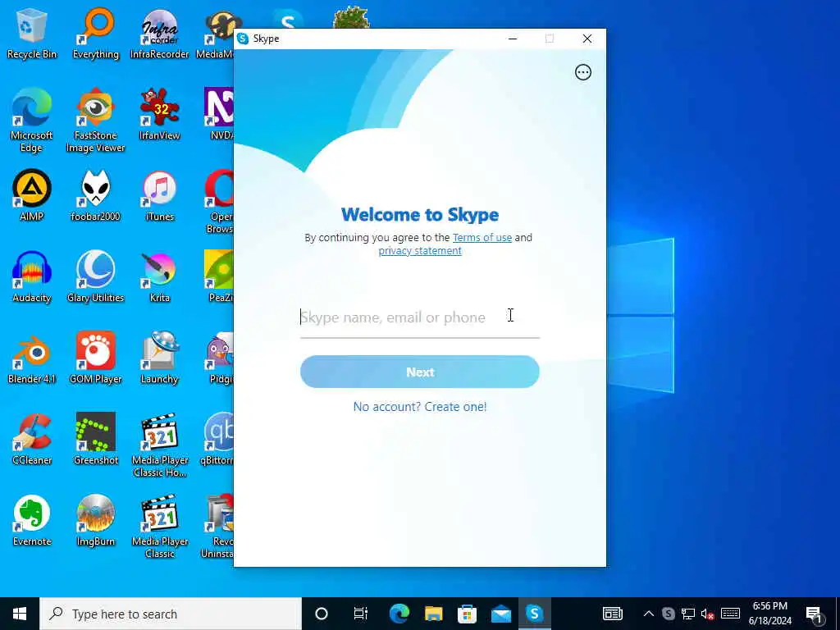Open the network status tray icon
Image resolution: width=840 pixels, height=630 pixels.
click(x=688, y=614)
